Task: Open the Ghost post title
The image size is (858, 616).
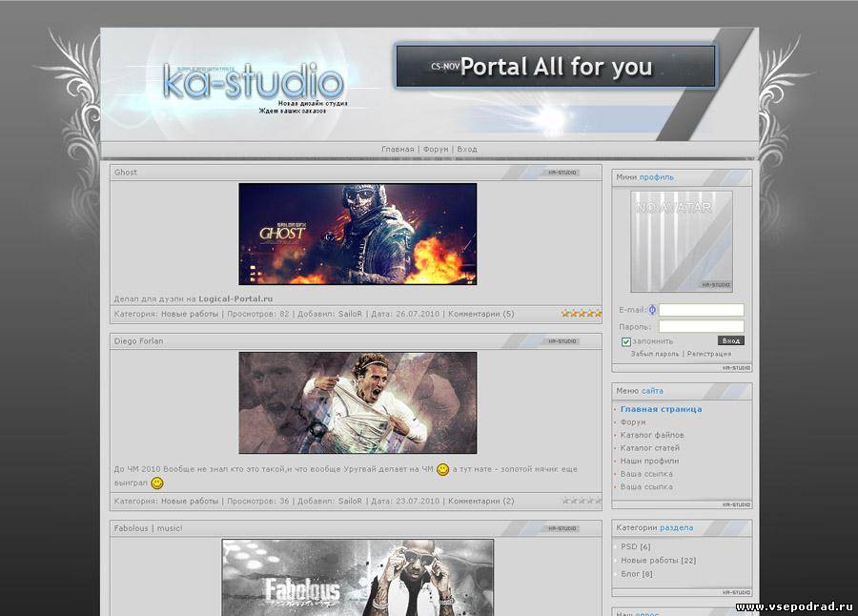Action: click(125, 172)
